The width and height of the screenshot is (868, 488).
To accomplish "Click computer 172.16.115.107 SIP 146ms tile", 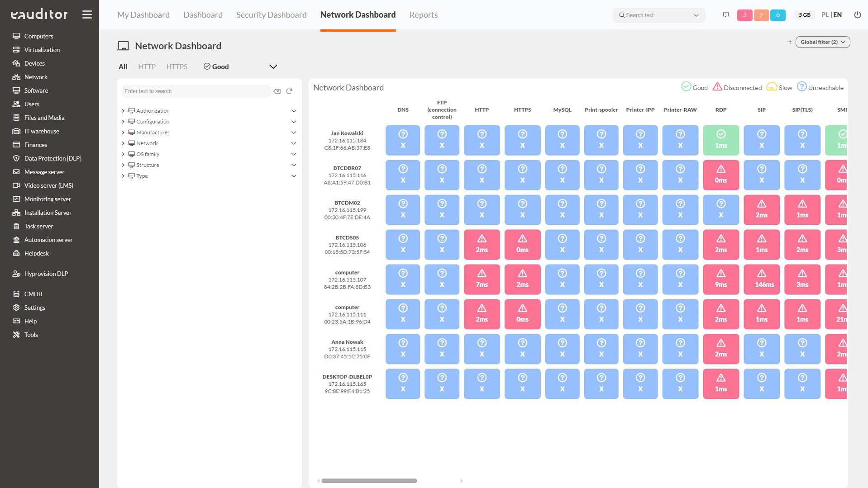I will pos(761,280).
